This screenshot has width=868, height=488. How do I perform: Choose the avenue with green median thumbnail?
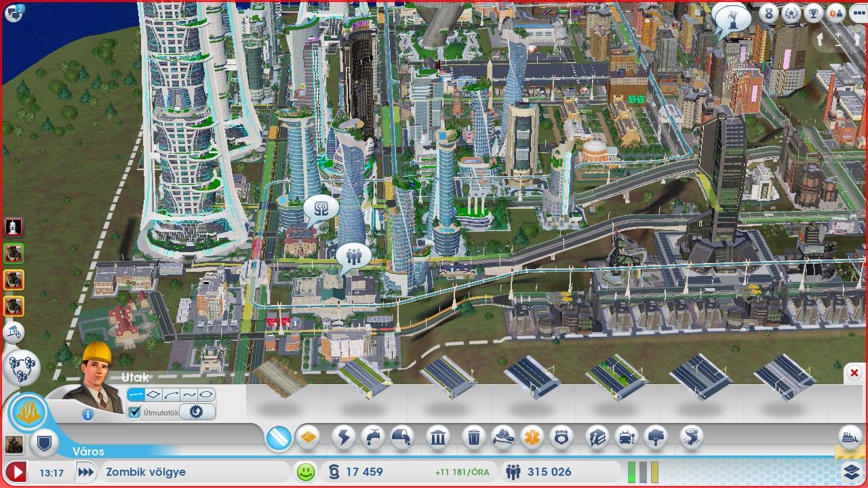615,377
